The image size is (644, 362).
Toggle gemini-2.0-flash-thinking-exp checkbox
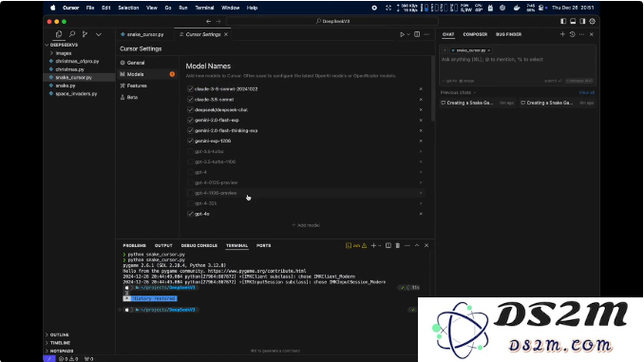190,131
